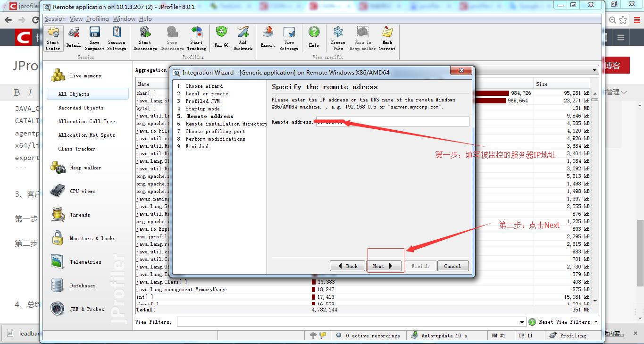
Task: Close the Integration Wizard dialog
Action: pos(461,71)
